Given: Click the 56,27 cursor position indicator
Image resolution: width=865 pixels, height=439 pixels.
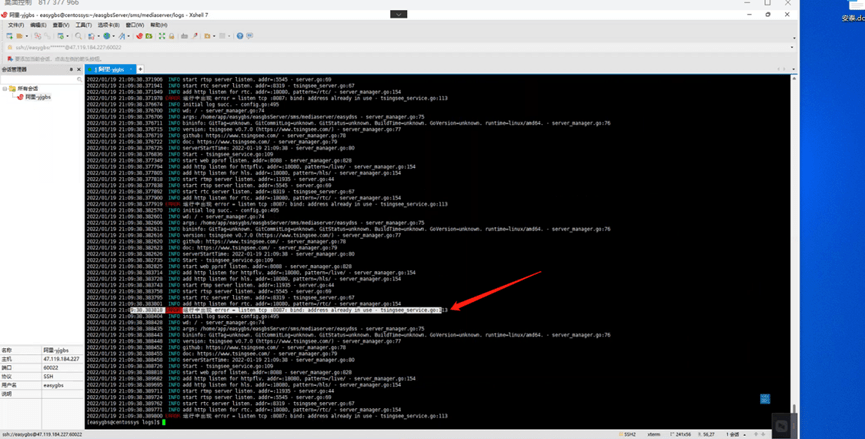Looking at the screenshot, I should (708, 435).
